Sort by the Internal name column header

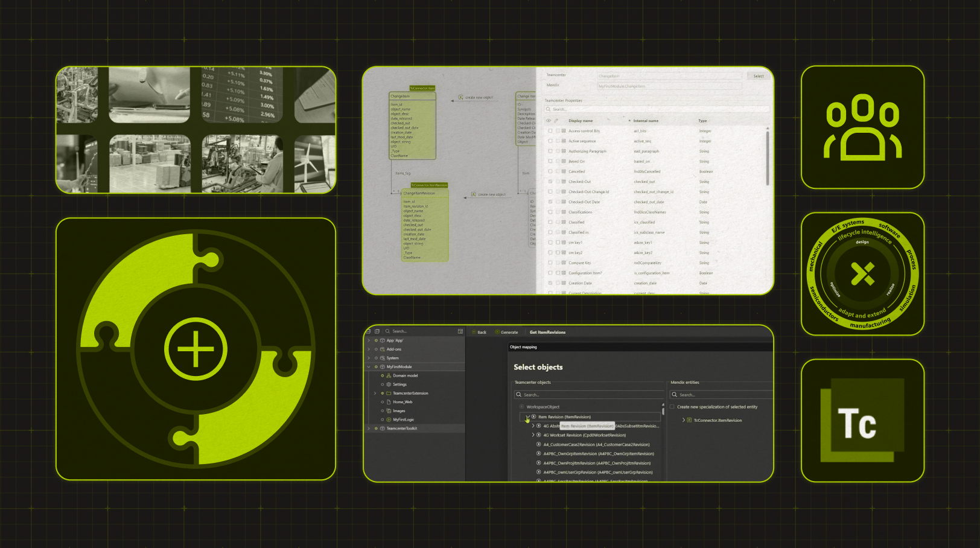tap(646, 121)
